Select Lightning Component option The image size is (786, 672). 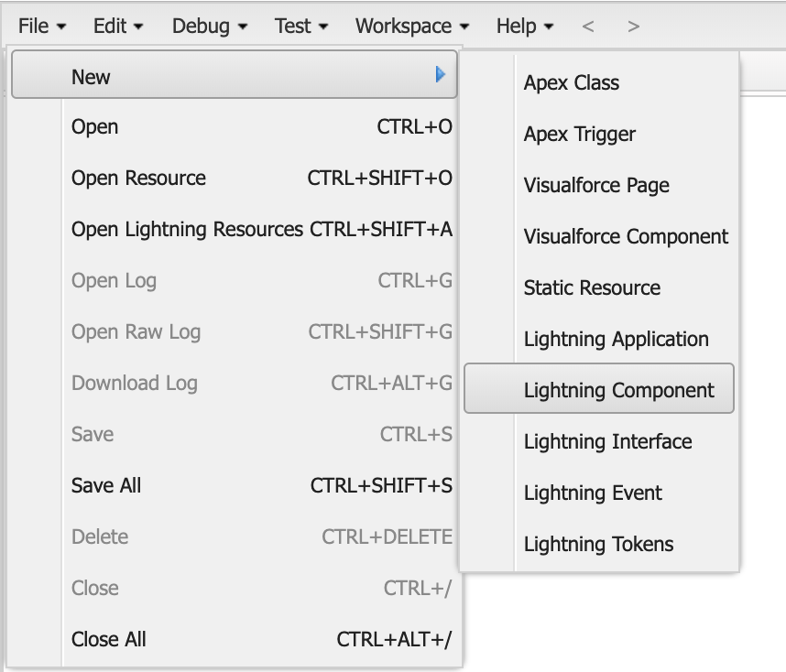(618, 391)
